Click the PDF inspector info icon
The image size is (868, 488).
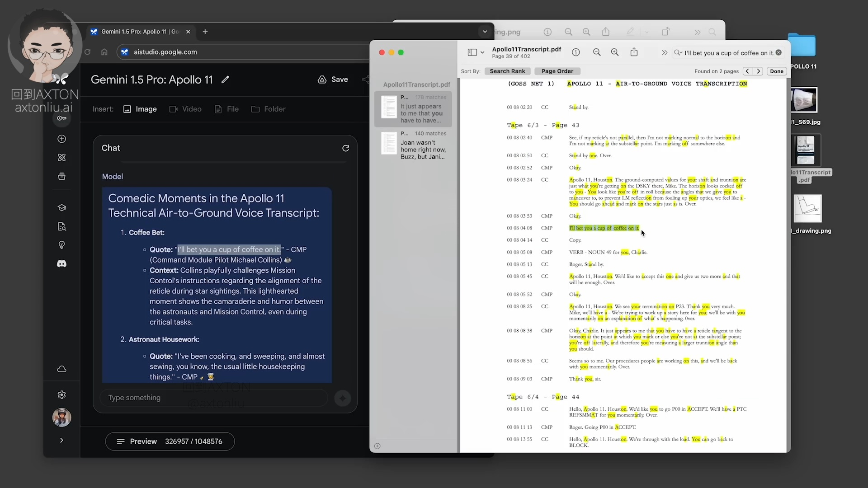576,52
